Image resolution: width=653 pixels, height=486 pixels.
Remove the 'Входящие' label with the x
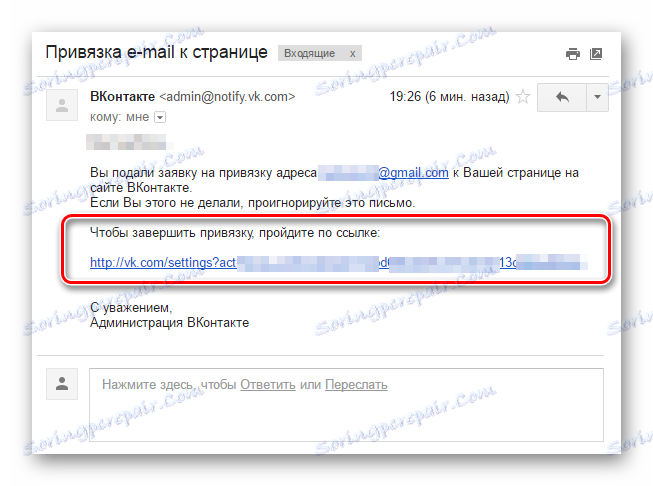tap(352, 54)
